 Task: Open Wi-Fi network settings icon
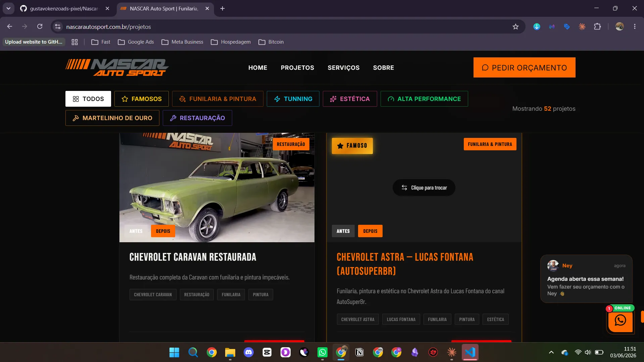click(578, 352)
